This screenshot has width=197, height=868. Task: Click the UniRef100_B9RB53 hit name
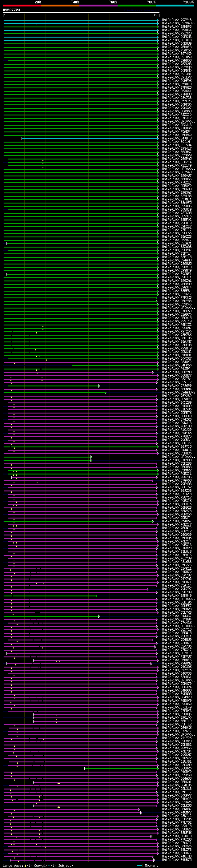(177, 61)
